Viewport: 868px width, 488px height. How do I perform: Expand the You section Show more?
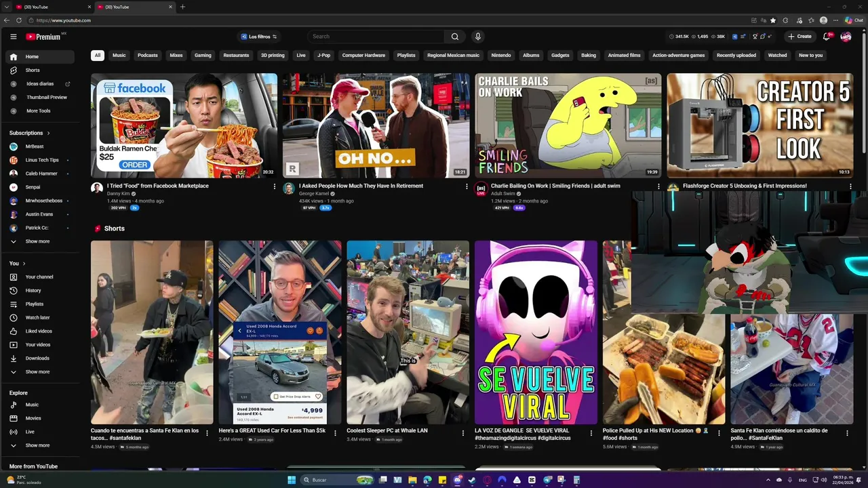(x=41, y=371)
